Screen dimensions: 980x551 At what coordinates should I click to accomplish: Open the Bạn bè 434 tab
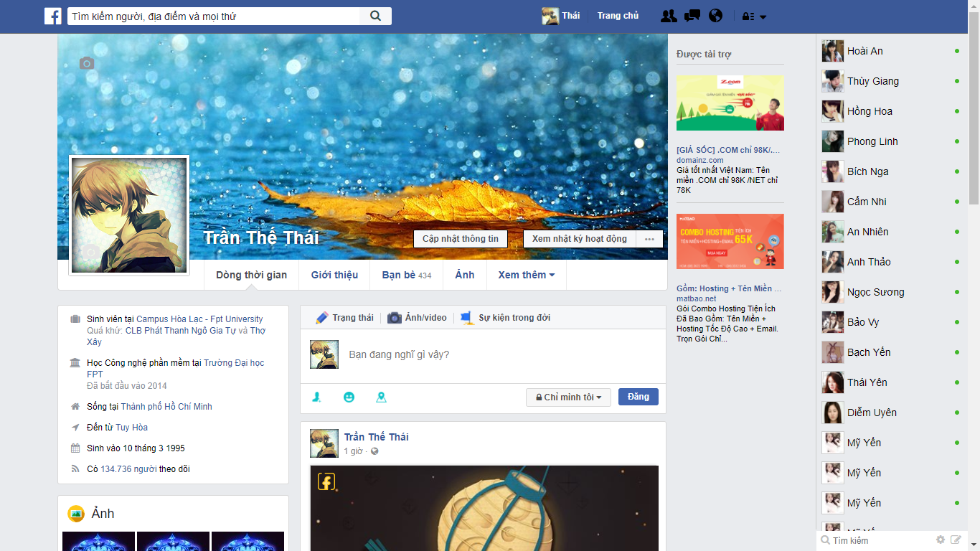[x=407, y=275]
